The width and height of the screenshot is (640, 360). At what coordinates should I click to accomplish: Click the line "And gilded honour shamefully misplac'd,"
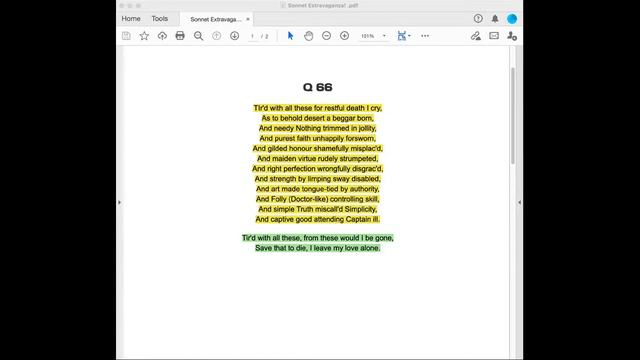(318, 149)
